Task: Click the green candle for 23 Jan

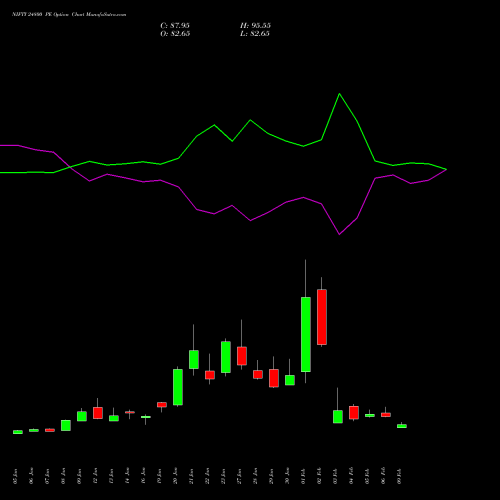Action: click(226, 357)
